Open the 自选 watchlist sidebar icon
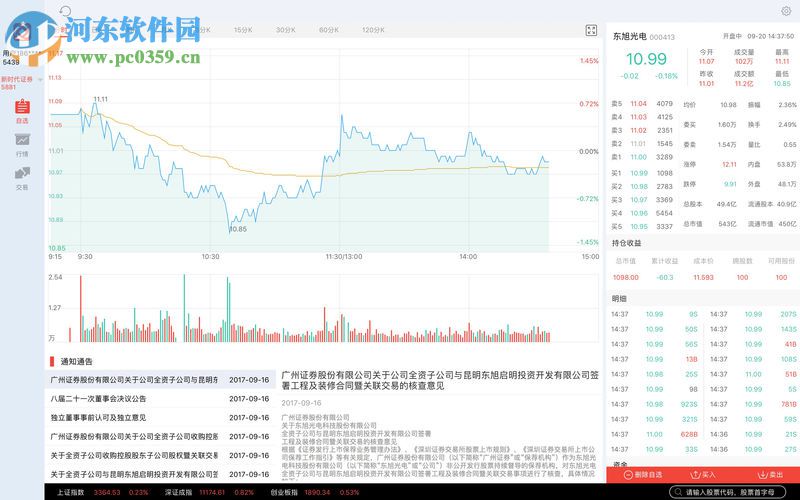The width and height of the screenshot is (800, 500). click(x=22, y=112)
